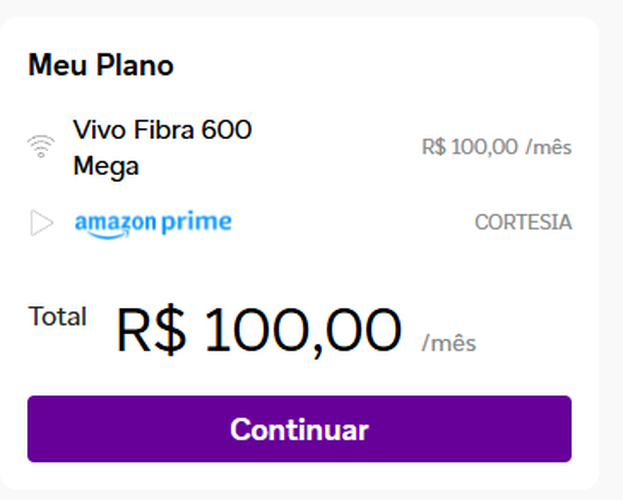623x500 pixels.
Task: Click the Wi-Fi signal icon
Action: point(41,147)
